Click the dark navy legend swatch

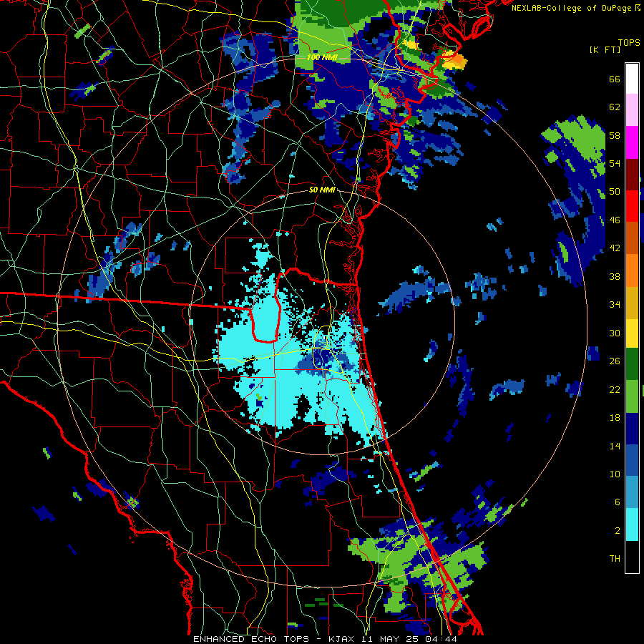click(x=632, y=429)
